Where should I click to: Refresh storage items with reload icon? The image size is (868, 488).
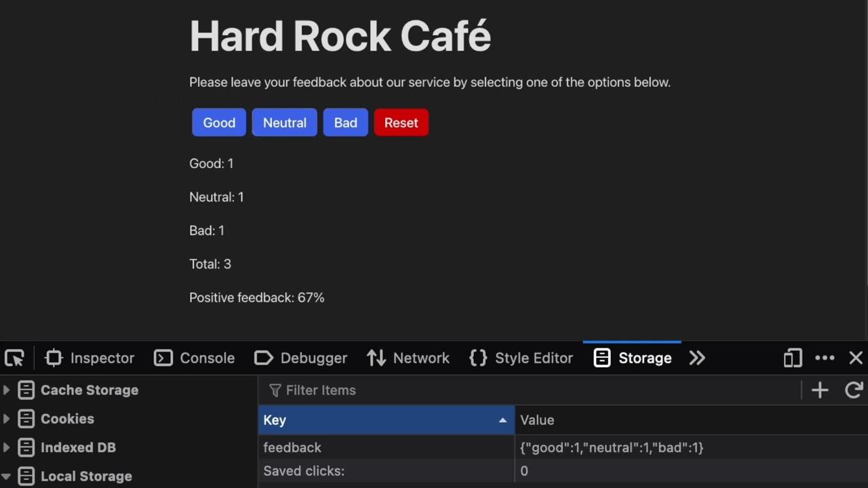click(x=854, y=390)
